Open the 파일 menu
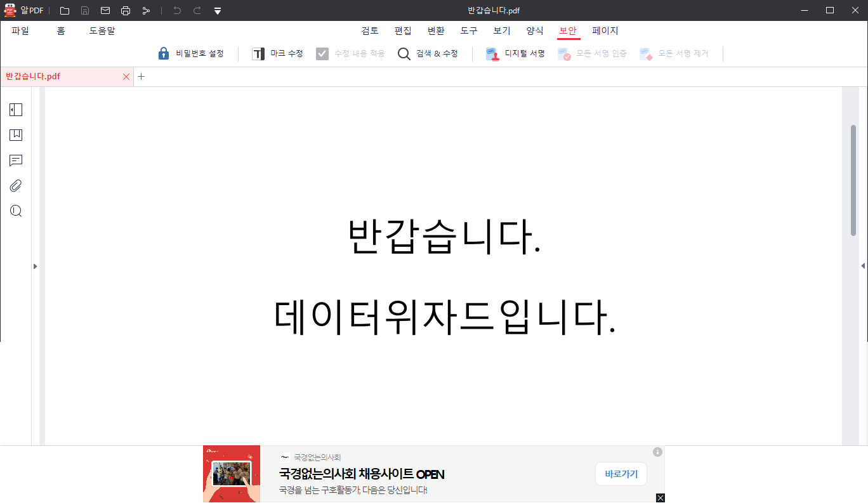The width and height of the screenshot is (868, 503). [x=20, y=30]
